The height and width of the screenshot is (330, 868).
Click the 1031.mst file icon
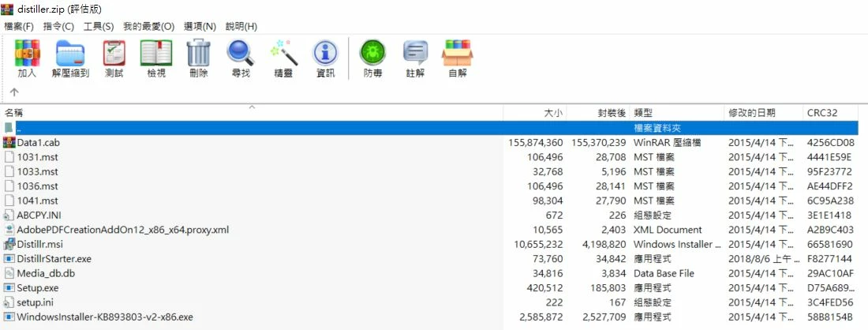pyautogui.click(x=9, y=156)
